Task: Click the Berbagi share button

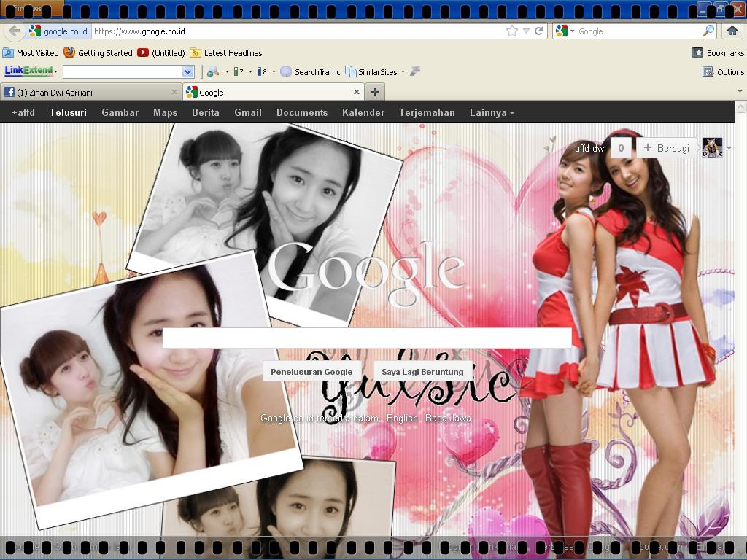Action: tap(667, 147)
